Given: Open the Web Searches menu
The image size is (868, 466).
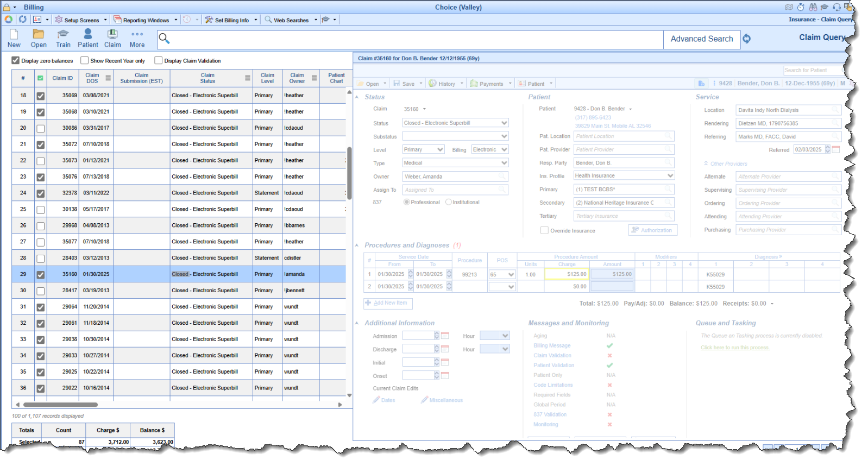Looking at the screenshot, I should point(291,20).
